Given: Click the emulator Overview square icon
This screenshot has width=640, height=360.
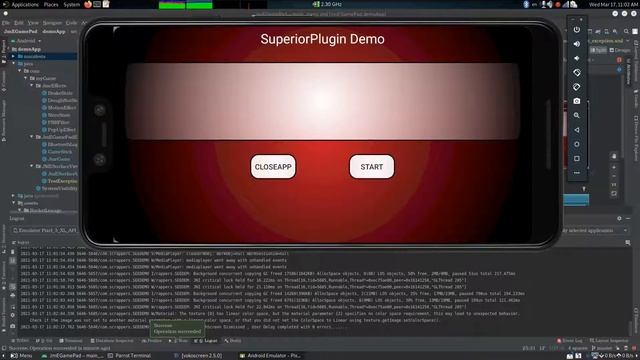Looking at the screenshot, I should point(577,158).
